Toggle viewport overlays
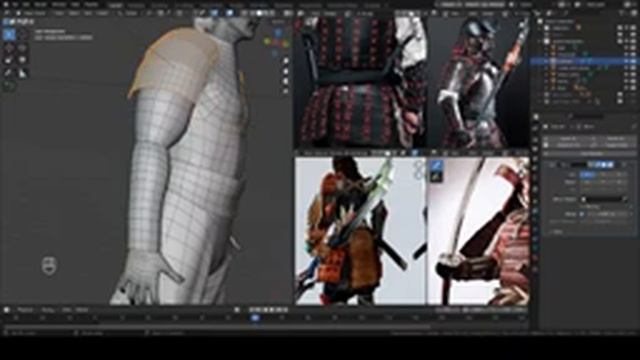Viewport: 640px width, 360px height. (x=230, y=13)
